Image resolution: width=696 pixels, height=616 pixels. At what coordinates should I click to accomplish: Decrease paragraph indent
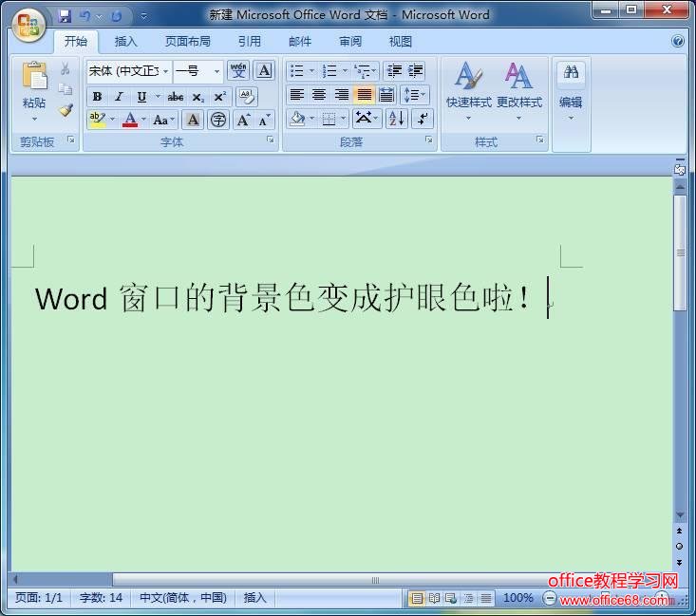click(393, 70)
